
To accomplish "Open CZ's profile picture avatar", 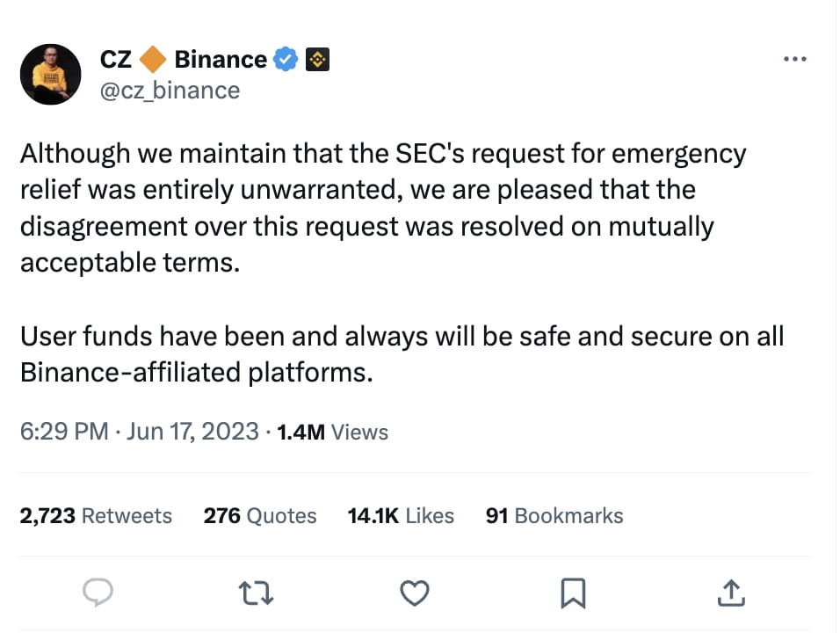I will pos(50,76).
